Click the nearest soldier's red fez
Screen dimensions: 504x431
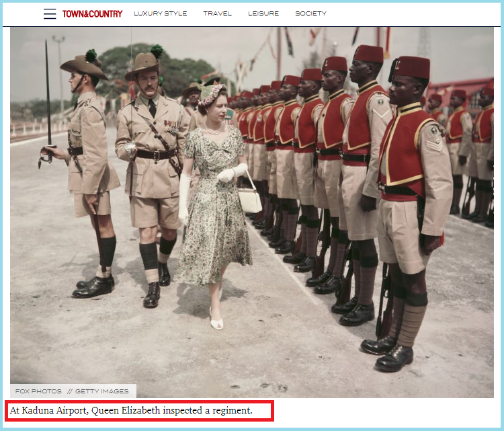tap(409, 67)
